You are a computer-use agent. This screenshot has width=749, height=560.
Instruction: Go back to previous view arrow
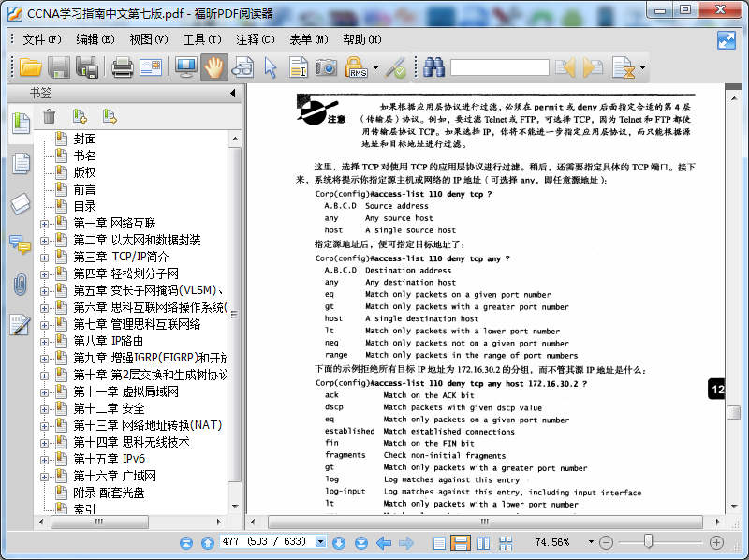tap(384, 542)
